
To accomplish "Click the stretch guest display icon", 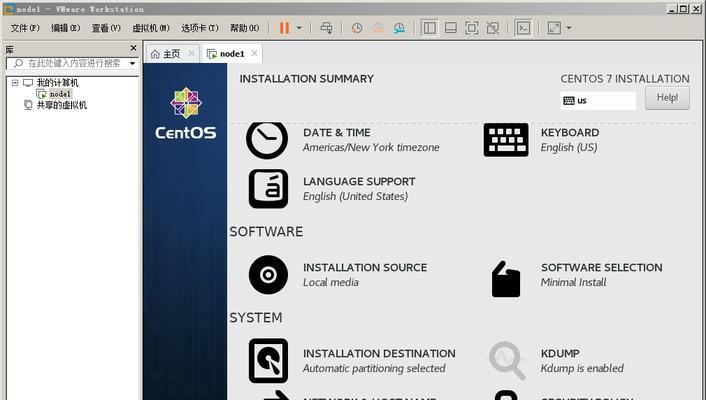I will pos(554,28).
